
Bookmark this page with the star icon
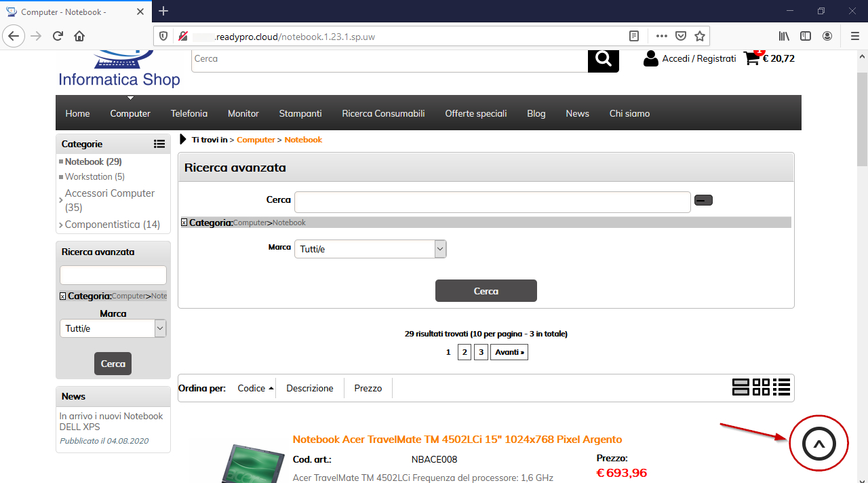(x=700, y=36)
